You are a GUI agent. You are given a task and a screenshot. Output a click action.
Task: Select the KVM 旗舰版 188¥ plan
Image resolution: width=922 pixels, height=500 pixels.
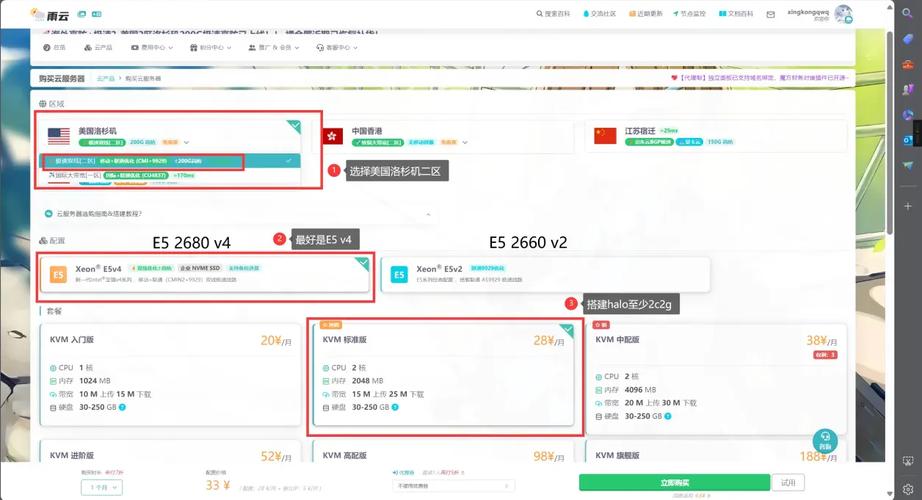(x=716, y=452)
